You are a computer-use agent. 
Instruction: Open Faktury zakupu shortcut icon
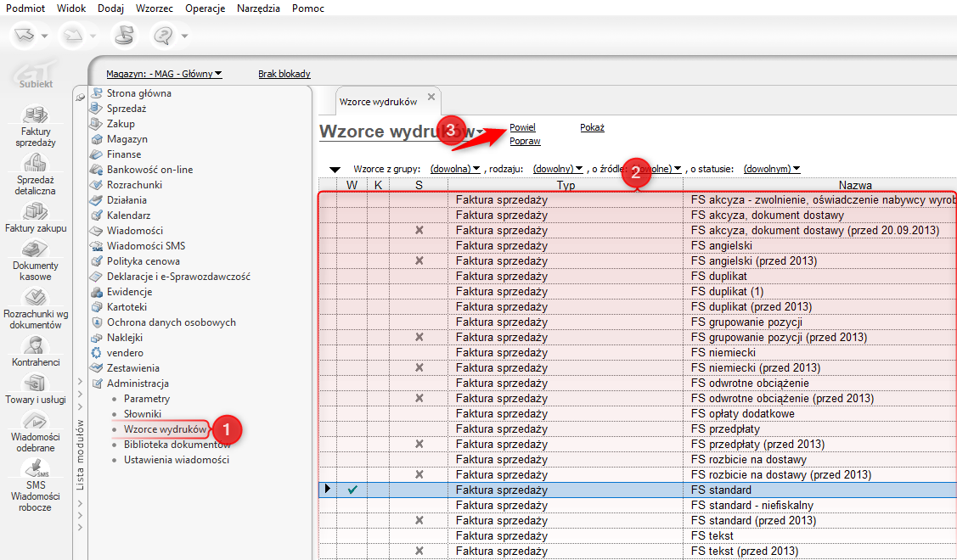coord(37,211)
